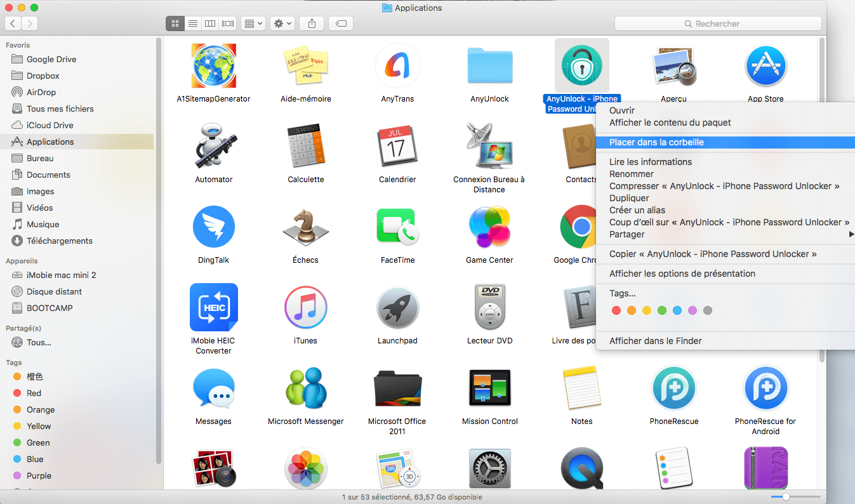This screenshot has width=855, height=504.
Task: Click the App Store icon
Action: point(766,66)
